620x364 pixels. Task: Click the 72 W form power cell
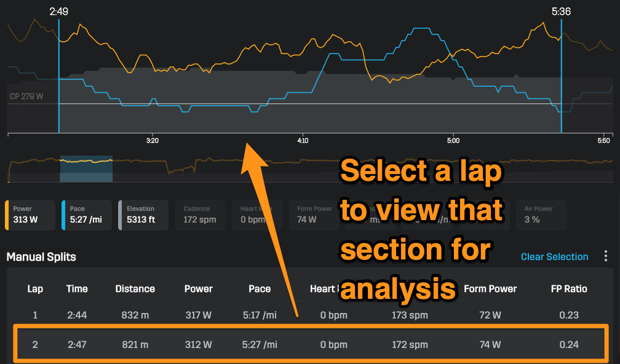490,315
